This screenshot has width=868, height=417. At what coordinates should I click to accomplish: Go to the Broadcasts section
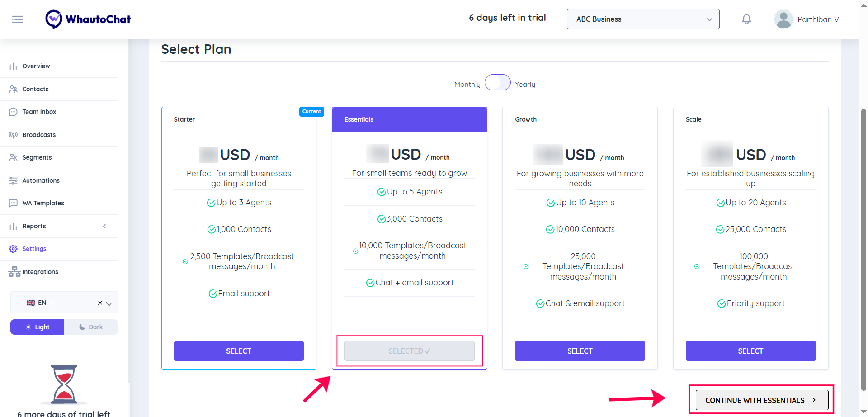coord(39,135)
